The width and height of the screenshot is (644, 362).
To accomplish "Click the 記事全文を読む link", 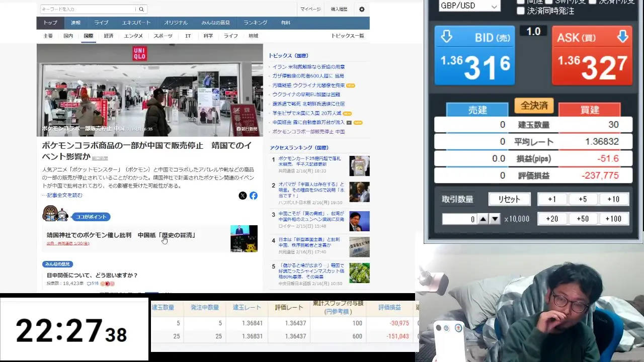I will pos(64,195).
